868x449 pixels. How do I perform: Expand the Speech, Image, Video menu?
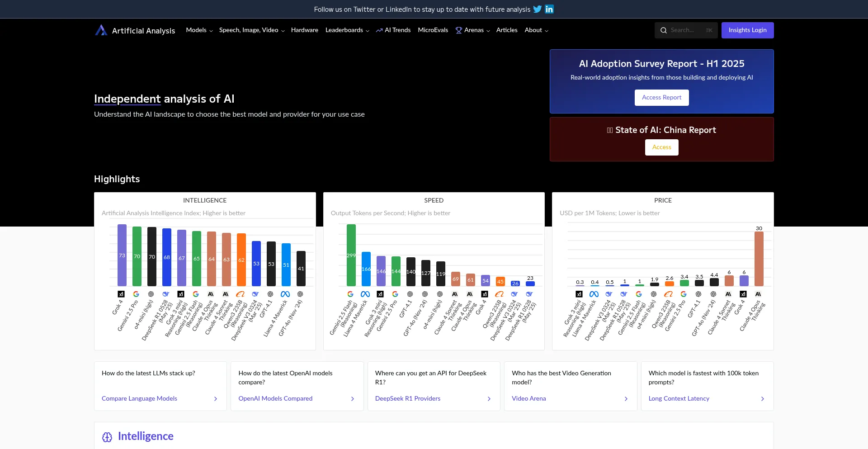click(252, 30)
